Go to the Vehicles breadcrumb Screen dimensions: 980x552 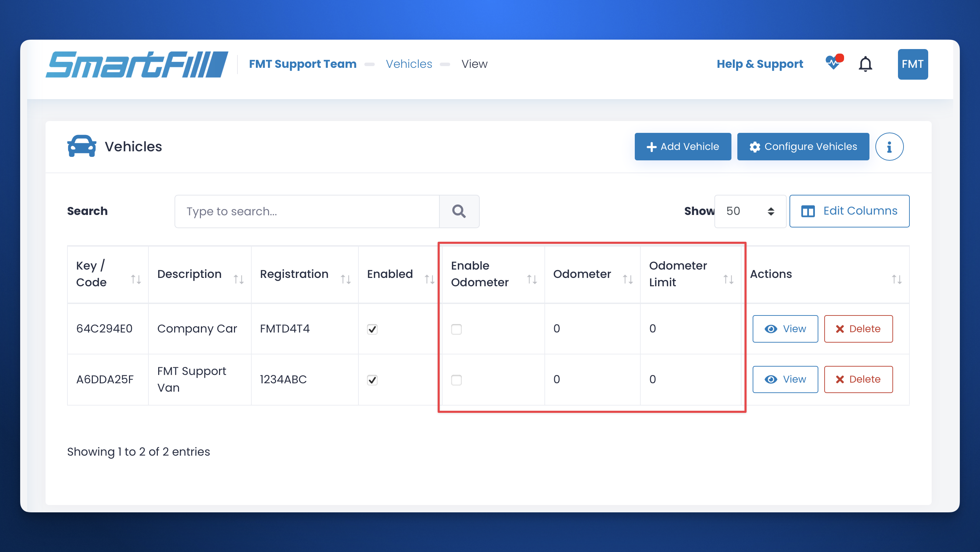point(409,64)
